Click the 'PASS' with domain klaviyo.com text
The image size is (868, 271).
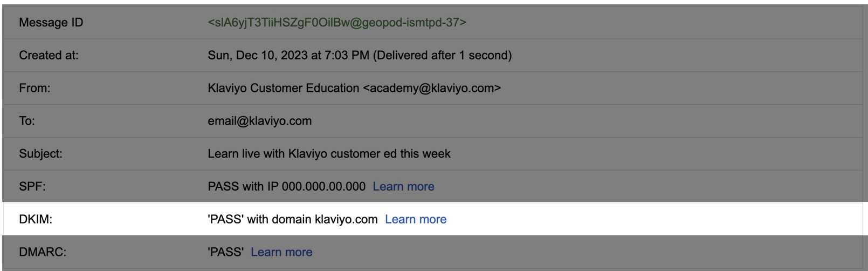click(x=292, y=220)
